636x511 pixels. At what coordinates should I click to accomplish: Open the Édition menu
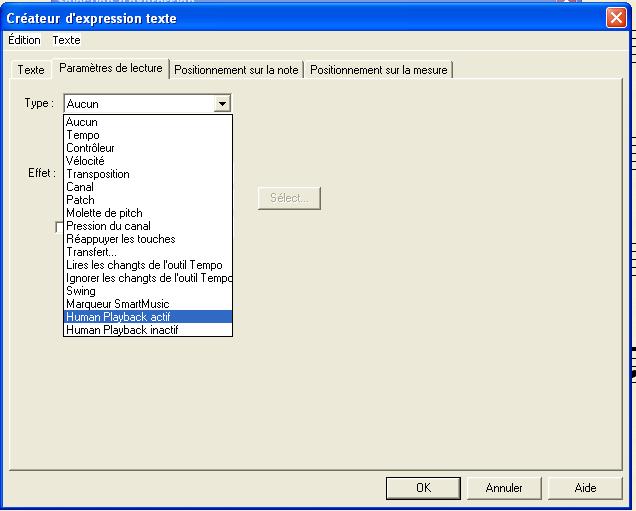[24, 40]
